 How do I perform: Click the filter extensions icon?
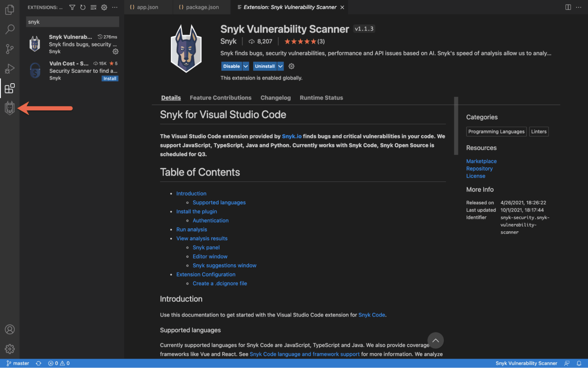(72, 7)
